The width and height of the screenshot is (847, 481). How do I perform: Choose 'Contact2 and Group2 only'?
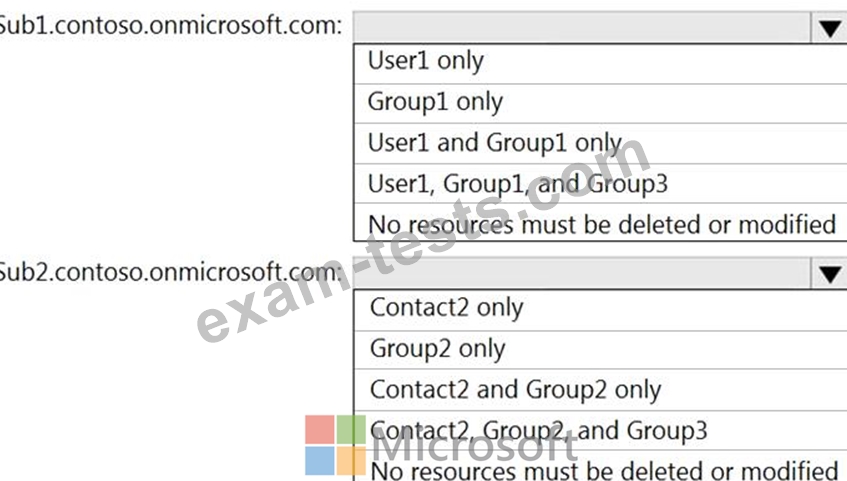pyautogui.click(x=600, y=390)
